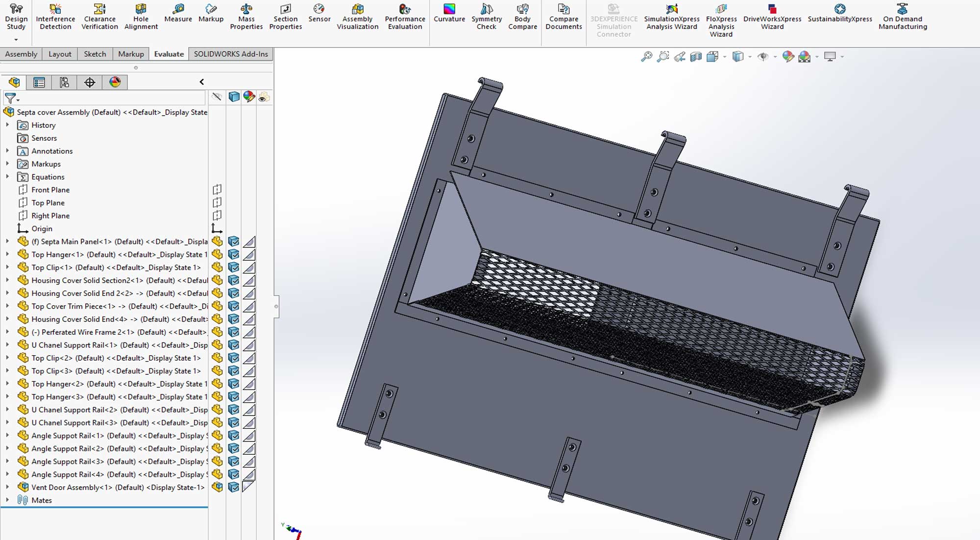Toggle visibility of Top Plane
The height and width of the screenshot is (540, 980).
(x=217, y=202)
